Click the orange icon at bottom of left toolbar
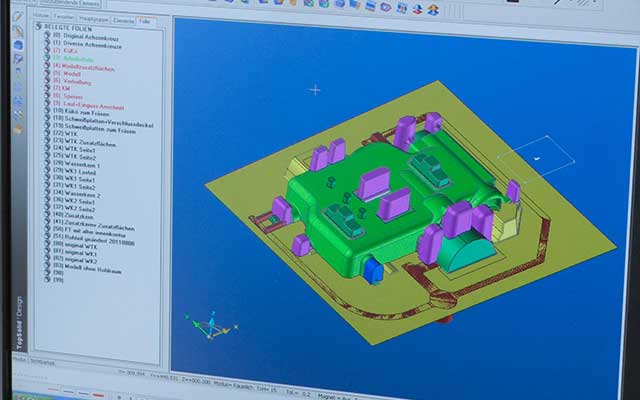 pos(17,129)
